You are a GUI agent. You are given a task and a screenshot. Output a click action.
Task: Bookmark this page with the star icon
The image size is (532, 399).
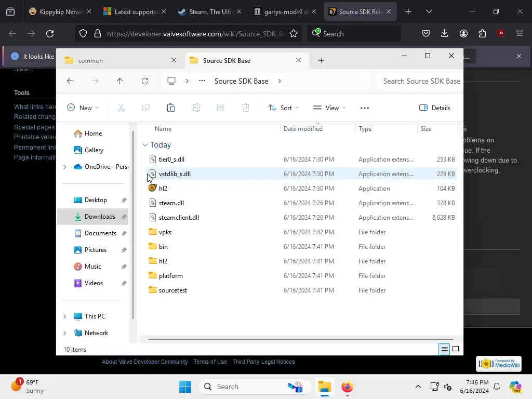(294, 34)
